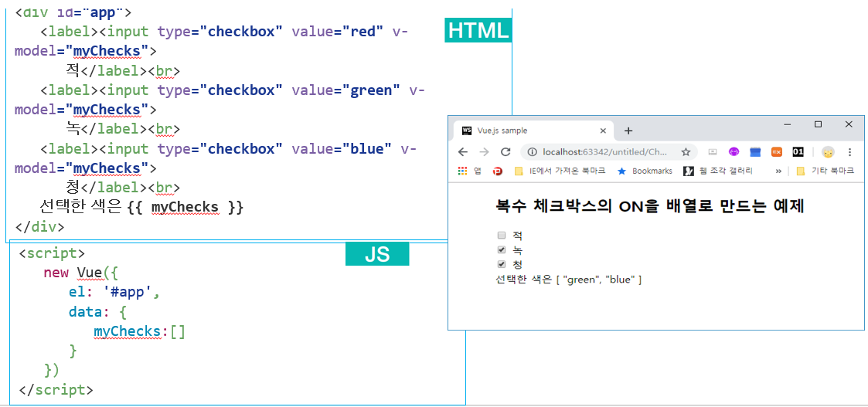Show hidden bookmarks with the chevron

(x=779, y=171)
